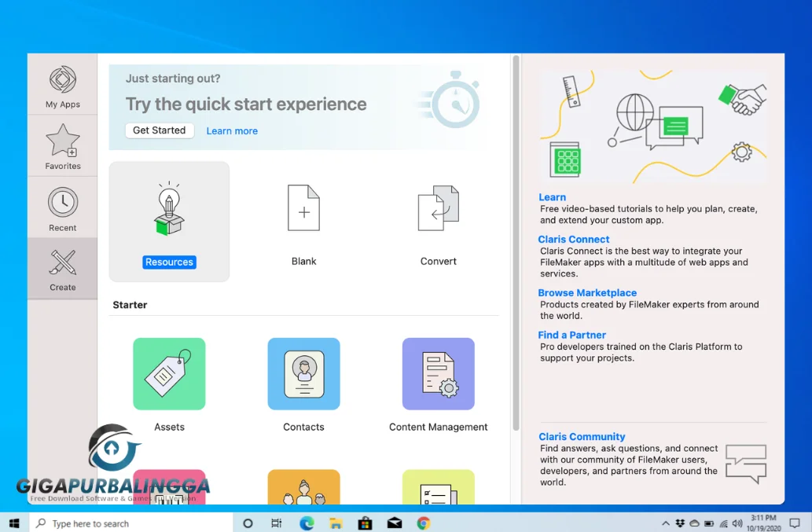Open the volume speaker tray icon

737,523
